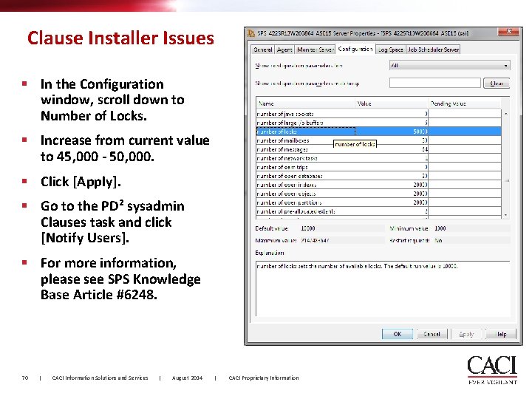Select the Configuration tab
Screen dimensions: 532x399
tap(355, 49)
